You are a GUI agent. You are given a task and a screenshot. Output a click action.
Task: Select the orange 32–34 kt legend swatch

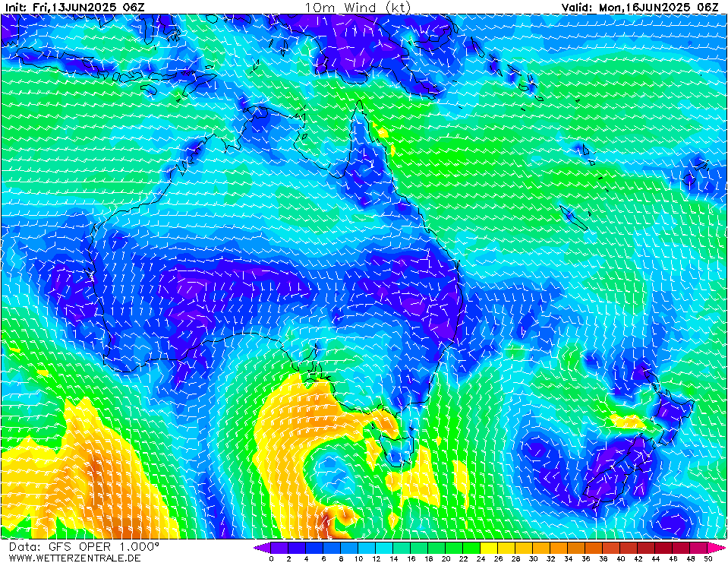click(559, 547)
